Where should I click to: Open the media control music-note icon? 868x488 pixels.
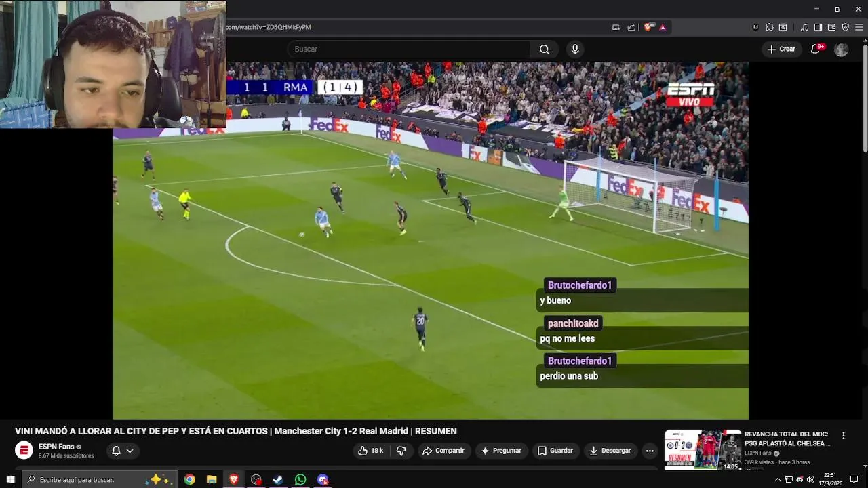(804, 27)
